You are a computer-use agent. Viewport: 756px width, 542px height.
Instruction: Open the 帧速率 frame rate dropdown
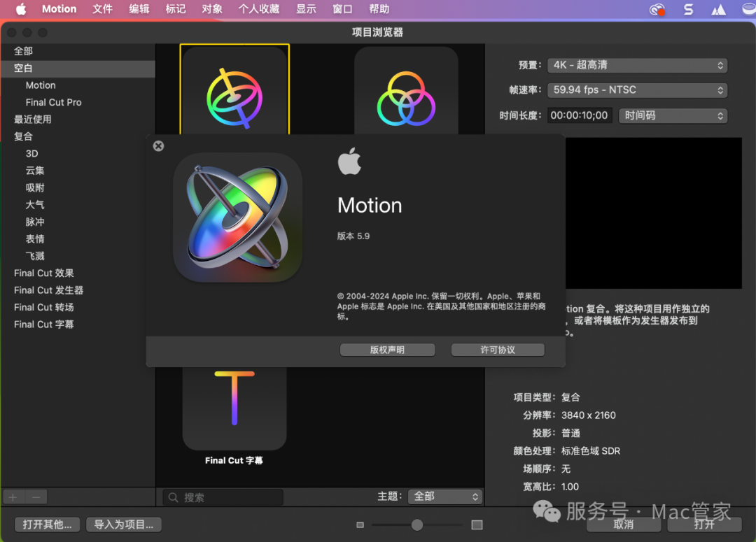click(x=637, y=90)
